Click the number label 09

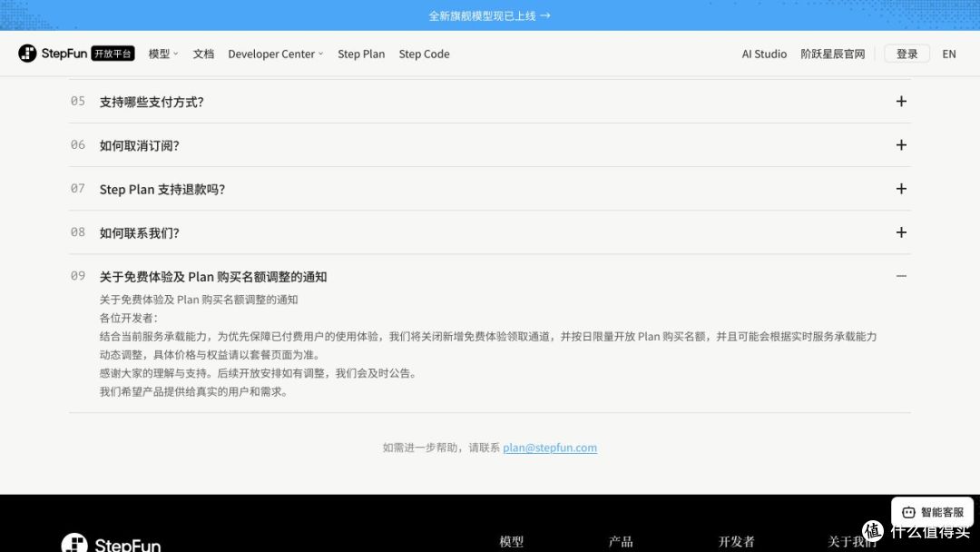77,276
